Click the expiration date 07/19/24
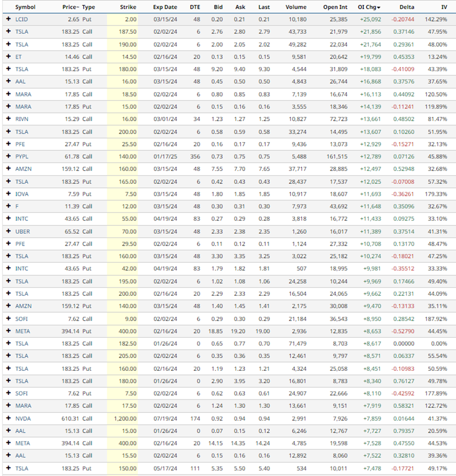 coord(165,419)
